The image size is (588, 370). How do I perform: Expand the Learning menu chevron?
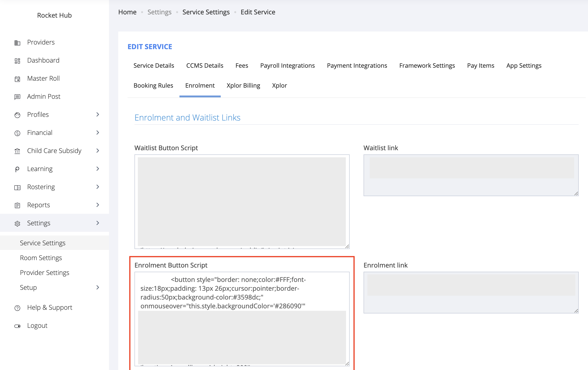(x=98, y=169)
